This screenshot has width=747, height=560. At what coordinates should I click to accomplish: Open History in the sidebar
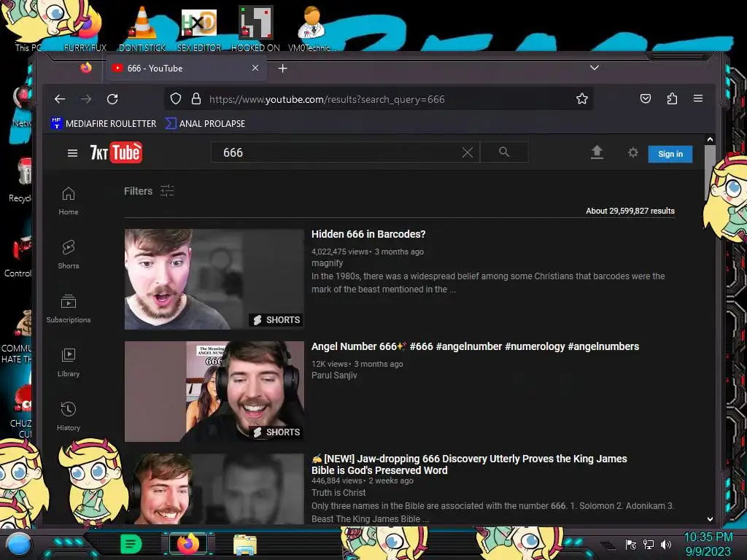[x=69, y=416]
